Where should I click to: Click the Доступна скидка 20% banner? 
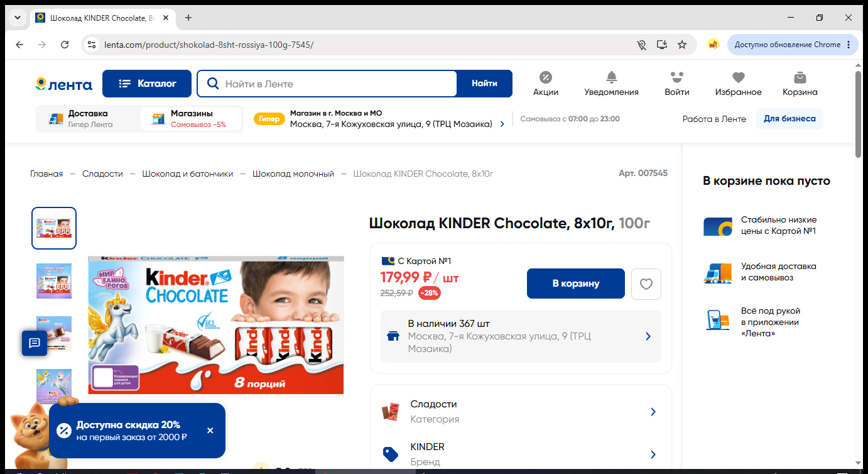click(137, 431)
